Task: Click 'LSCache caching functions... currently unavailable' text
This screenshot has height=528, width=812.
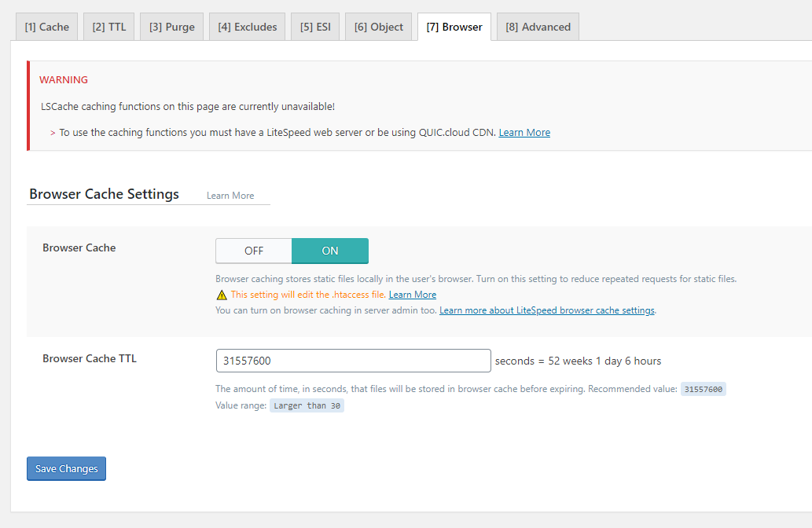Action: pos(188,107)
